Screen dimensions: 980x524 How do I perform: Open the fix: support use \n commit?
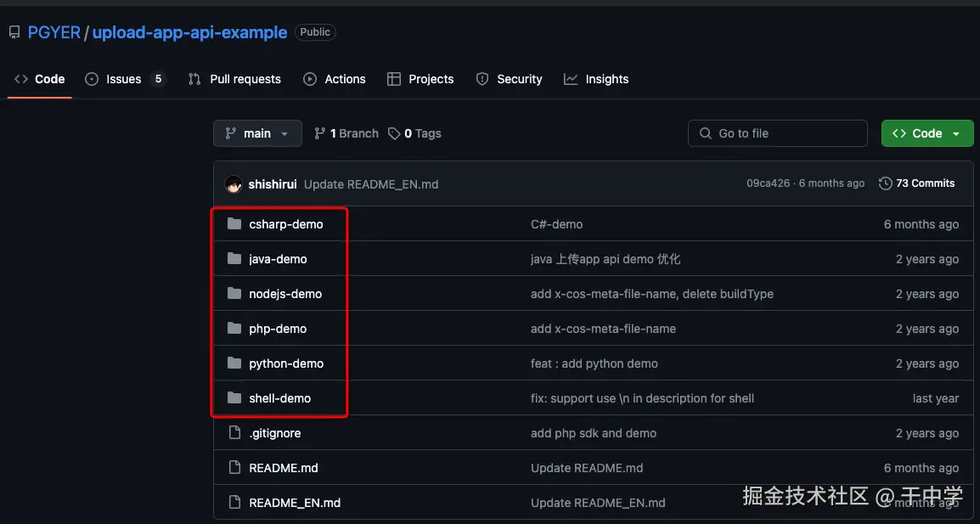click(x=642, y=398)
